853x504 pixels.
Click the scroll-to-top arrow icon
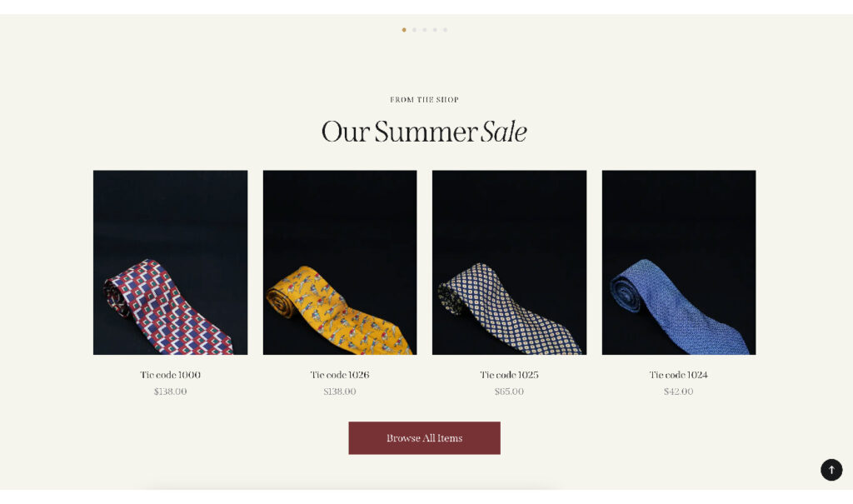pyautogui.click(x=831, y=470)
